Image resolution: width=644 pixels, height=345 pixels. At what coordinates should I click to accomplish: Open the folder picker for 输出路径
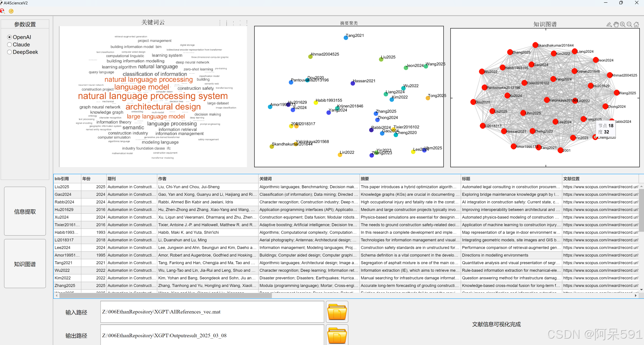coord(336,335)
